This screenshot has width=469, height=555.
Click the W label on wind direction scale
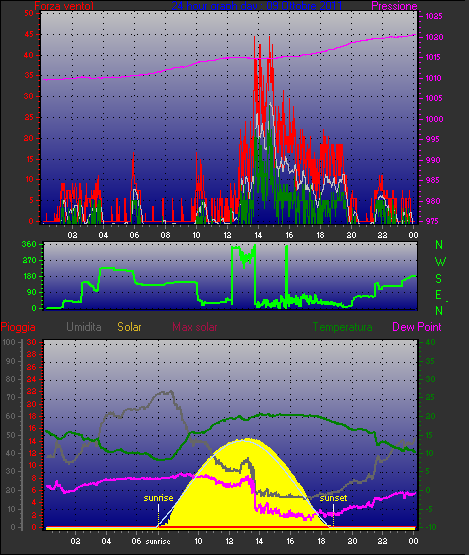440,262
